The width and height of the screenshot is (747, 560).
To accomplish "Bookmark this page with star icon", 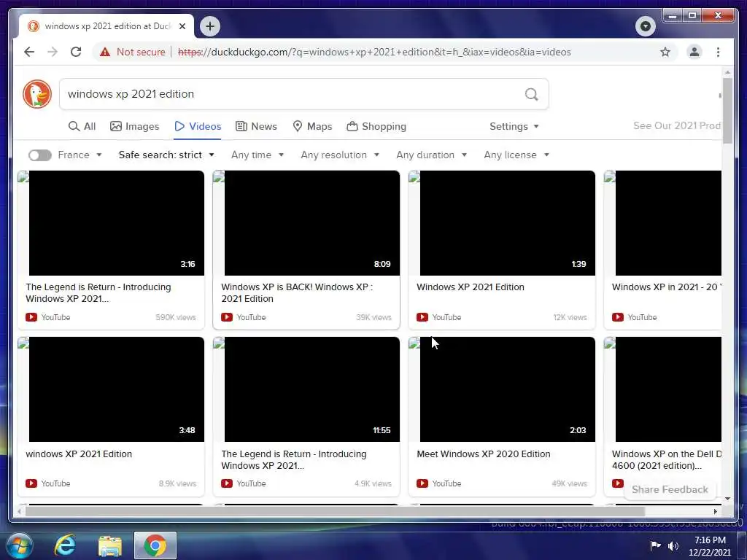I will 665,52.
